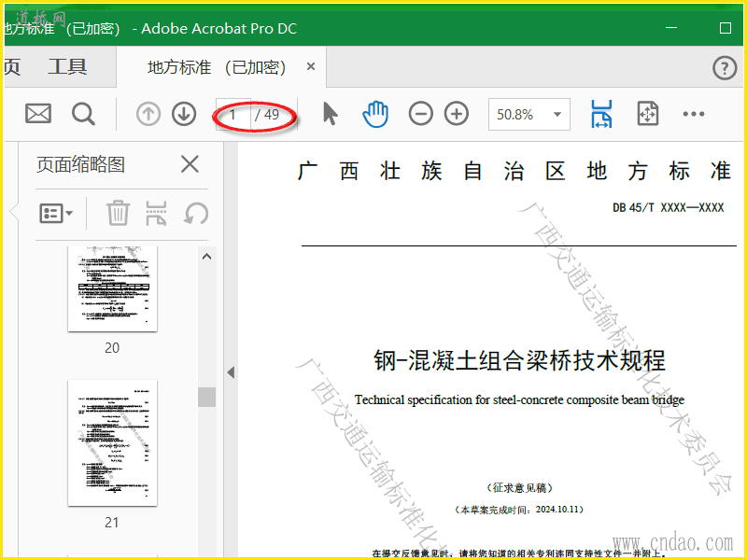Zoom out with the minus button
Image resolution: width=747 pixels, height=560 pixels.
[421, 114]
